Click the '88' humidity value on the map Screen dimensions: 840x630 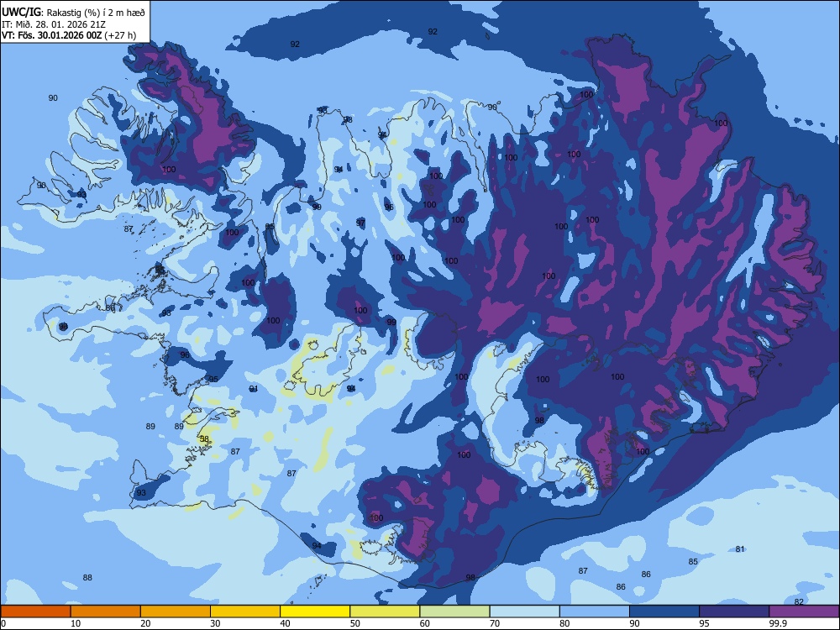coord(87,578)
